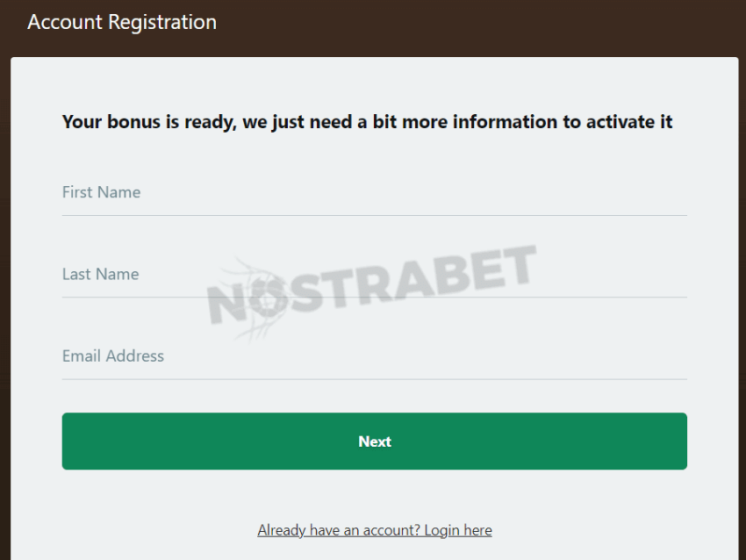
Task: Click the First Name input field
Action: coord(375,193)
